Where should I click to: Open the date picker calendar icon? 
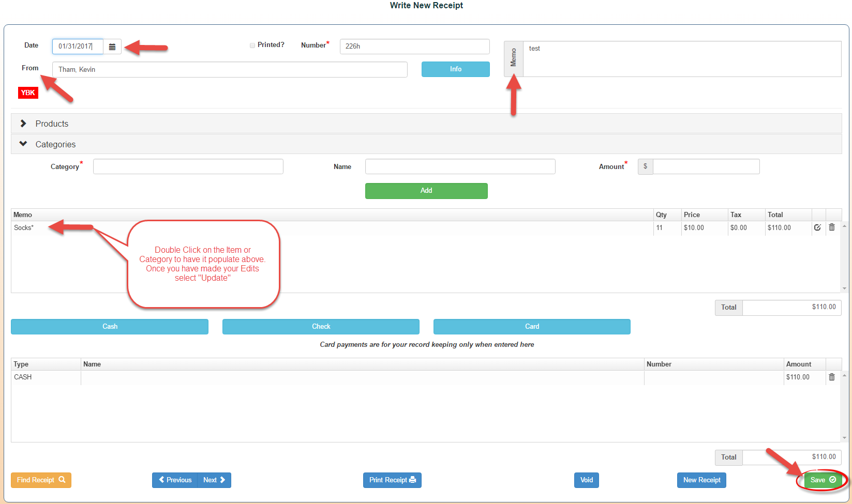point(112,47)
